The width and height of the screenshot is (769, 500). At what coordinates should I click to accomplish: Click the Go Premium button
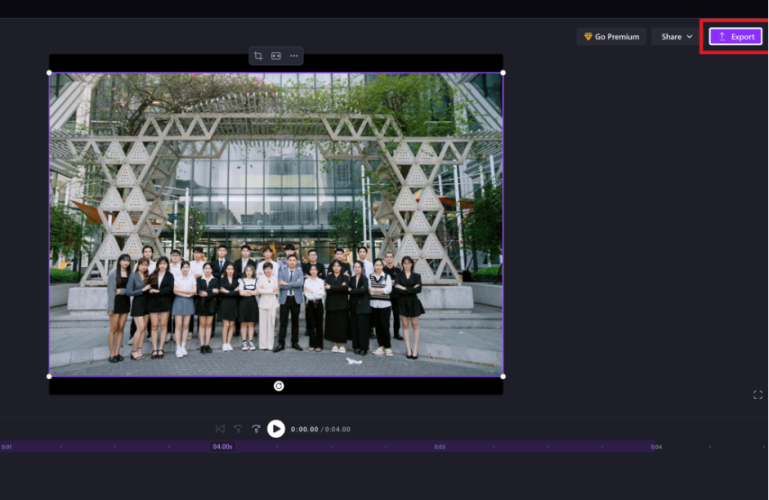tap(611, 37)
